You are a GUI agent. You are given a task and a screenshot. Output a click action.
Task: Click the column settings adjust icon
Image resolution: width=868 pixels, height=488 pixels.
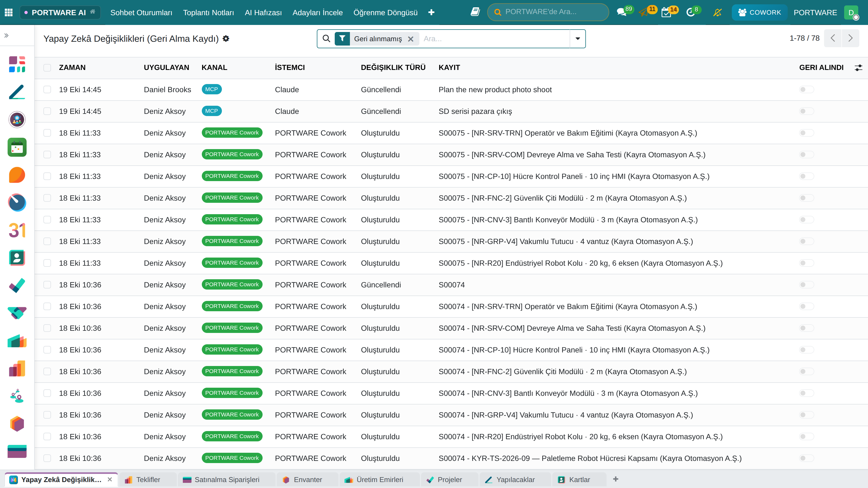(x=858, y=68)
